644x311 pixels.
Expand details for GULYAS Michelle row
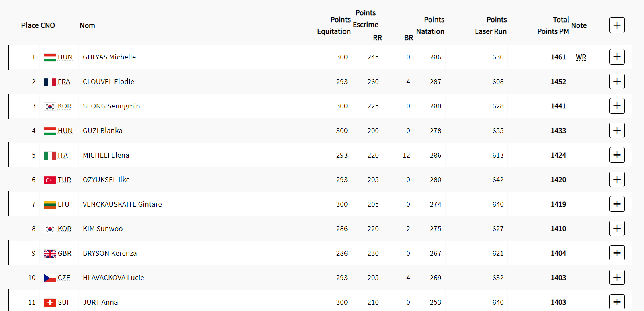617,57
